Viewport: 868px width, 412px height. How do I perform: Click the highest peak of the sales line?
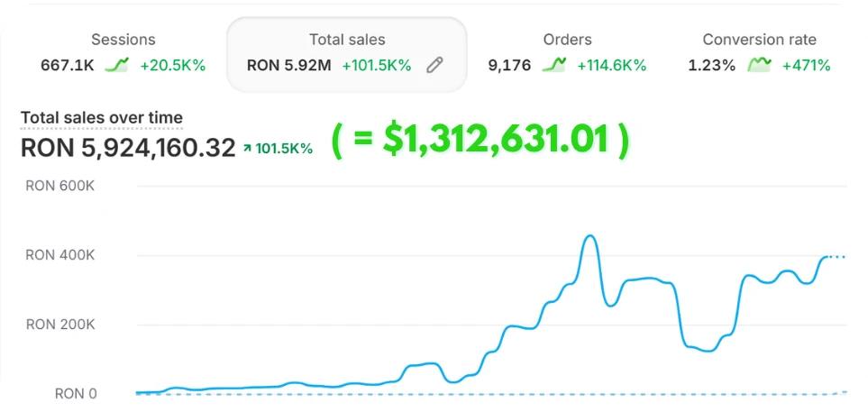coord(590,236)
